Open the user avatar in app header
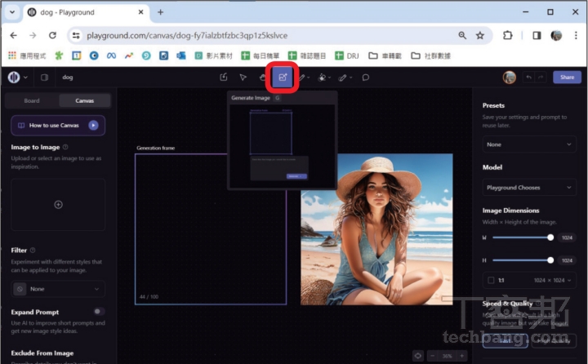 click(510, 78)
